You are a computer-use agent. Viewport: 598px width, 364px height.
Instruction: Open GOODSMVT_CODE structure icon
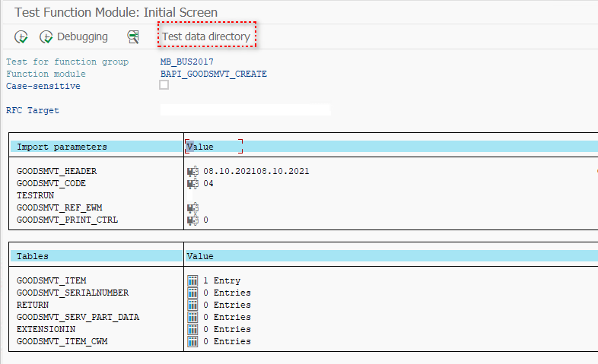click(192, 183)
